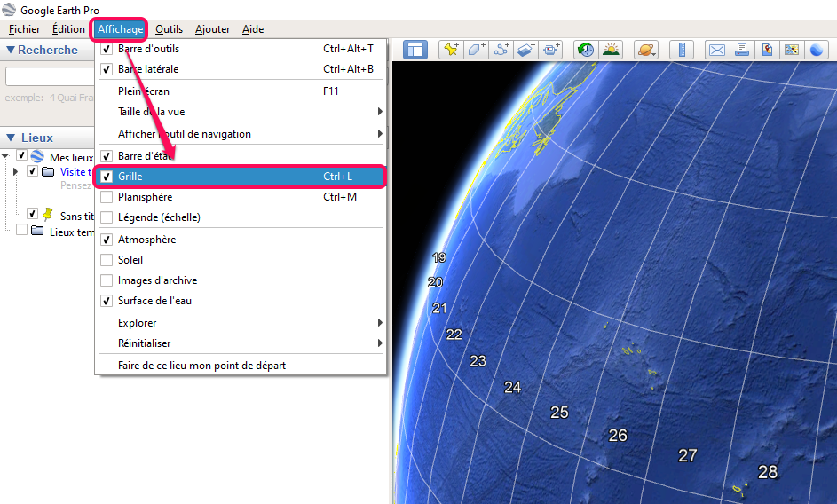Add a polygon using the toolbar icon
The image size is (837, 504).
(x=476, y=50)
